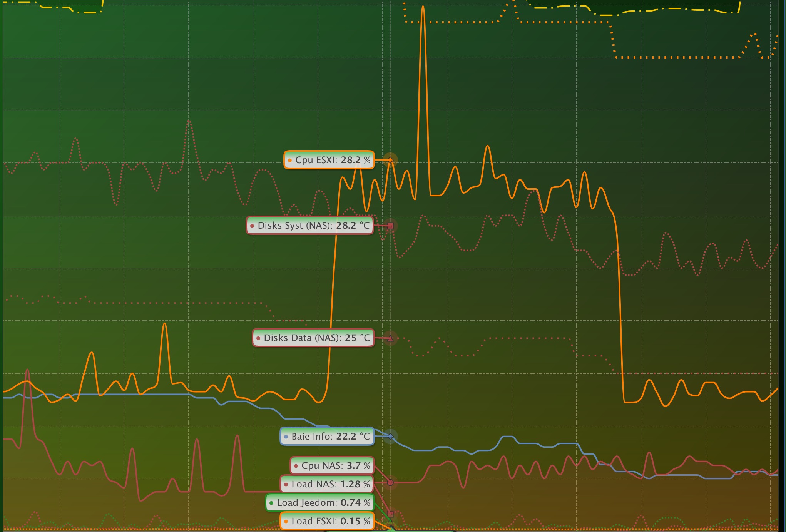This screenshot has width=786, height=532.
Task: Click the Baie Info 22.2 °C tooltip
Action: pos(327,437)
